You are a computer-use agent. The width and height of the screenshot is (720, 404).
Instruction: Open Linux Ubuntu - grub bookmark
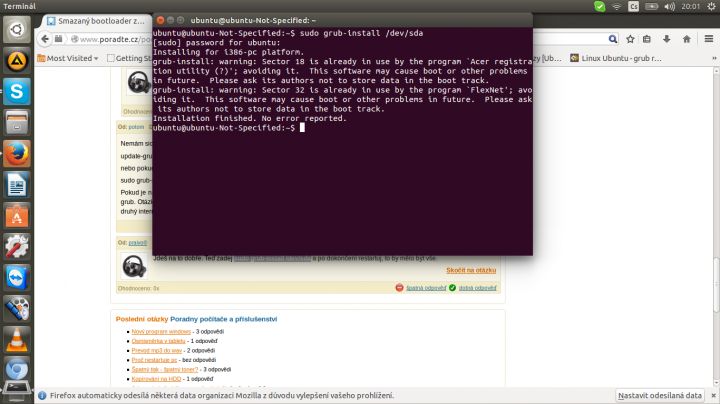[x=615, y=58]
